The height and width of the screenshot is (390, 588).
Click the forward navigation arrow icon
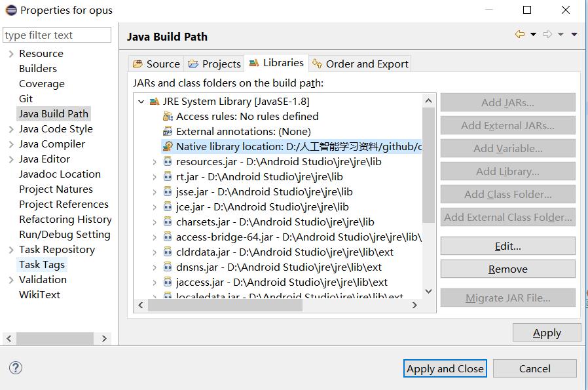tap(547, 34)
